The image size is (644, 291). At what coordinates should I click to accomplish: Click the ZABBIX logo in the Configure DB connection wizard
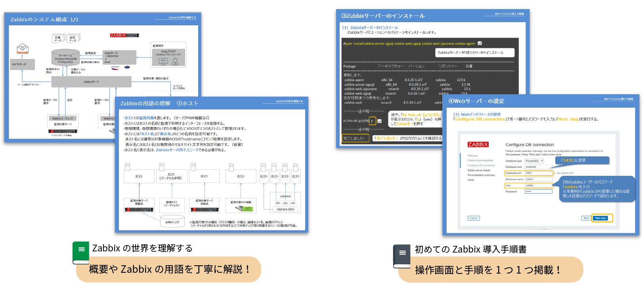coord(478,145)
